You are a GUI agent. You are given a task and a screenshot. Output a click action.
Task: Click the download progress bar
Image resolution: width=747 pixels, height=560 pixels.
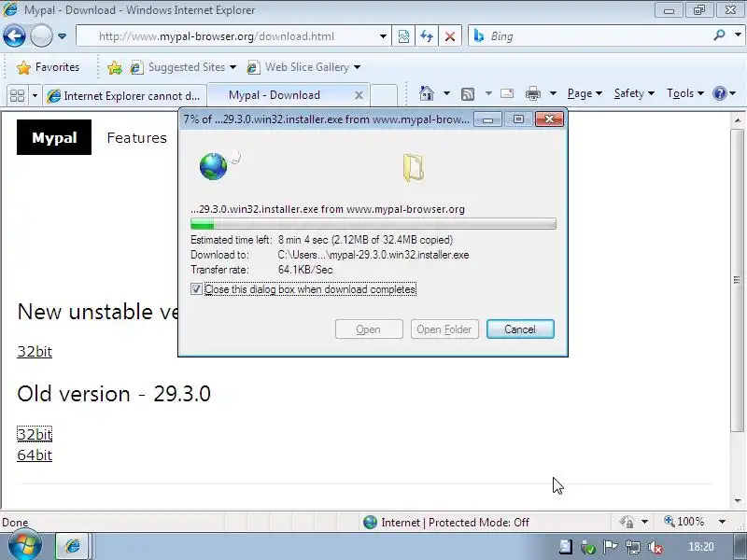coord(373,224)
